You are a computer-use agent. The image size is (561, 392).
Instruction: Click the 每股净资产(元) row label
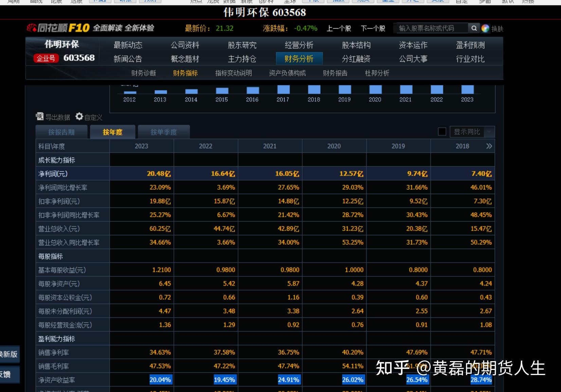[x=59, y=284]
